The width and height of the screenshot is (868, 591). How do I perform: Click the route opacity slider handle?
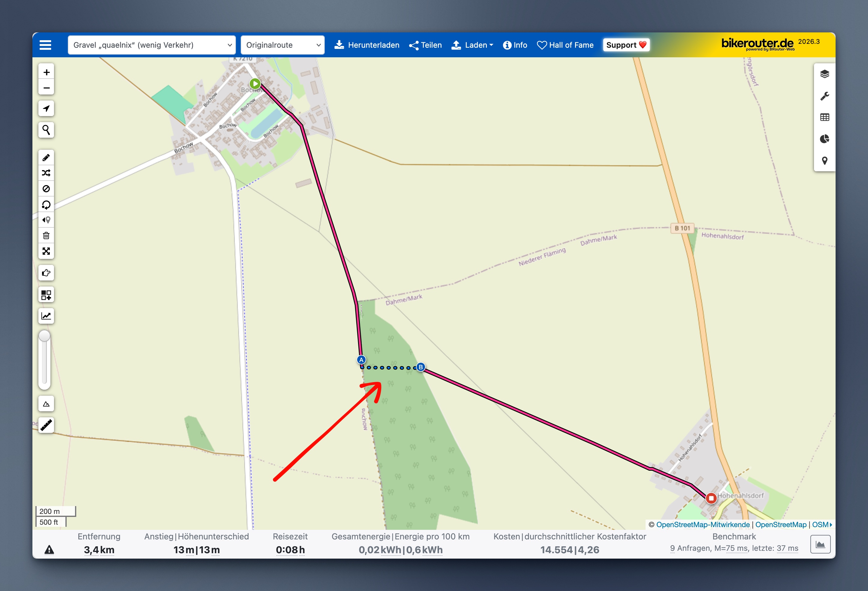click(x=44, y=336)
